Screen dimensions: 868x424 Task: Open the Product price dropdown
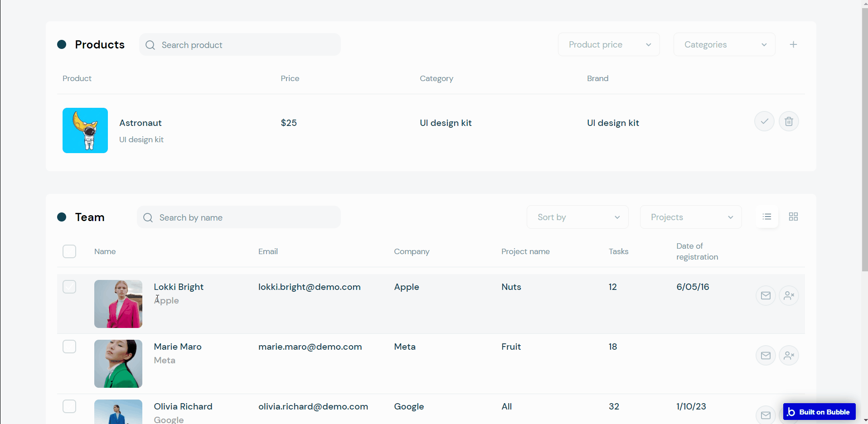(609, 44)
